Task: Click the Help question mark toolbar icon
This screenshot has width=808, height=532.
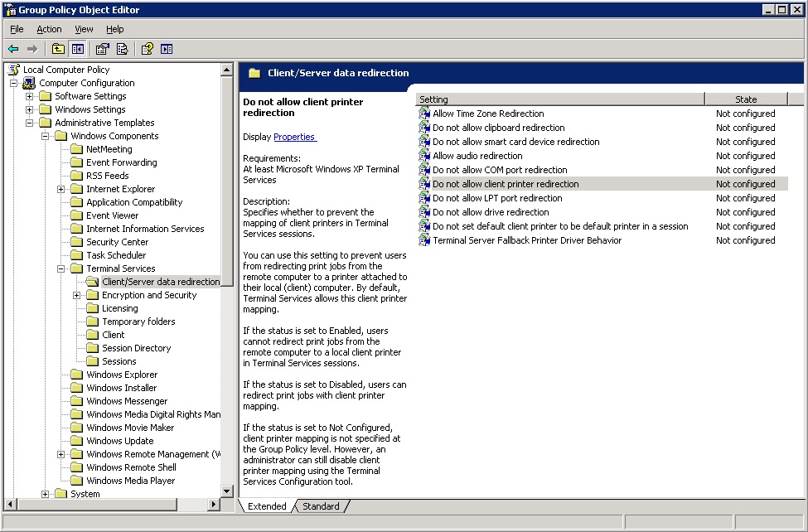Action: click(147, 49)
